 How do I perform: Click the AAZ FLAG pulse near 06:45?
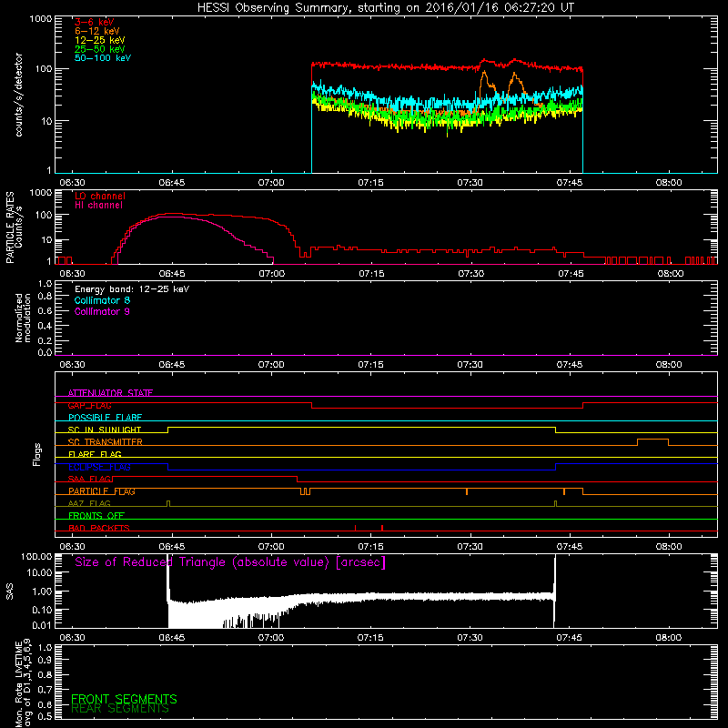[168, 503]
